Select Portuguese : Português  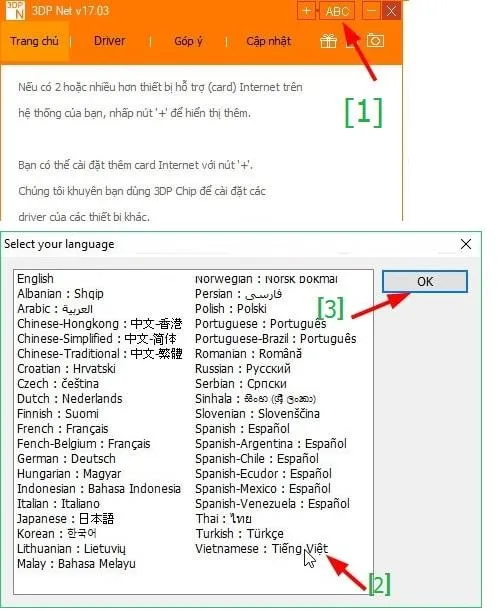(261, 323)
